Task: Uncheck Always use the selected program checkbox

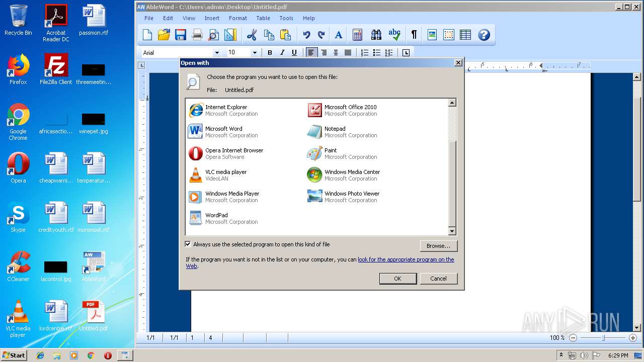Action: click(188, 244)
